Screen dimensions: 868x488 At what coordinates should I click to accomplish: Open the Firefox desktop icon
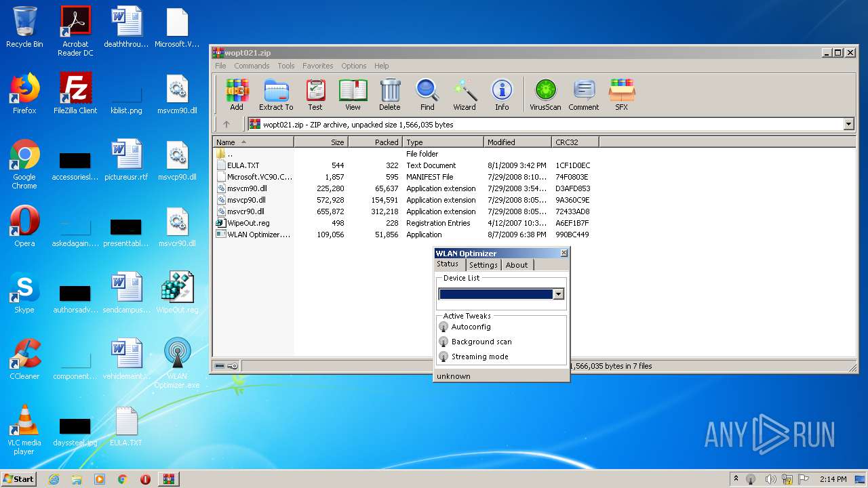(x=24, y=94)
